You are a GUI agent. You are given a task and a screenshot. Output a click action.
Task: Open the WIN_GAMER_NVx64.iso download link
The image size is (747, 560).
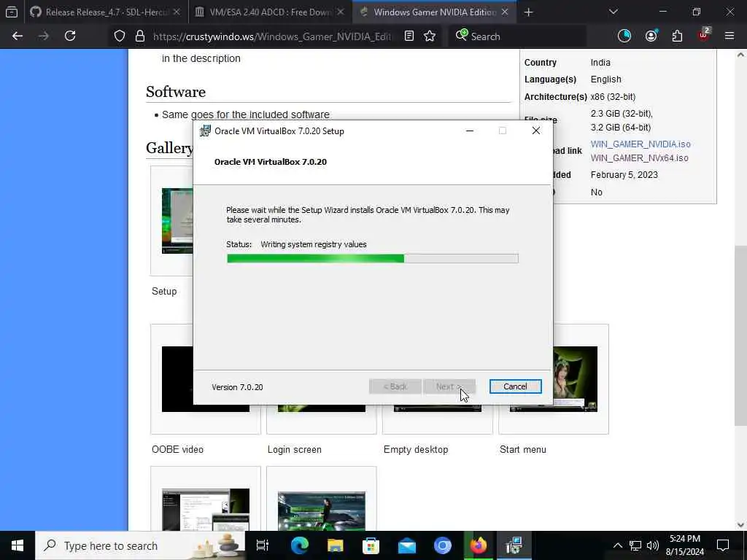639,158
